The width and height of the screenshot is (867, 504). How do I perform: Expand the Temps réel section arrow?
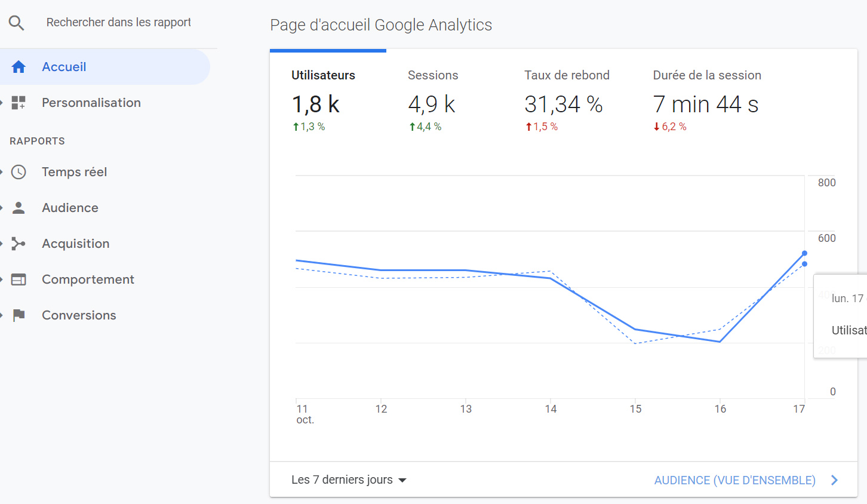click(2, 172)
